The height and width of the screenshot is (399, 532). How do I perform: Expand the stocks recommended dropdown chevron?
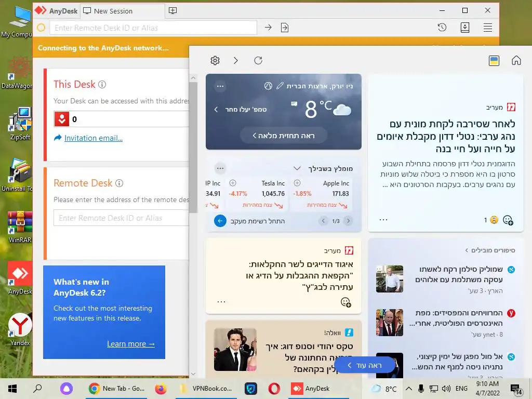point(297,168)
